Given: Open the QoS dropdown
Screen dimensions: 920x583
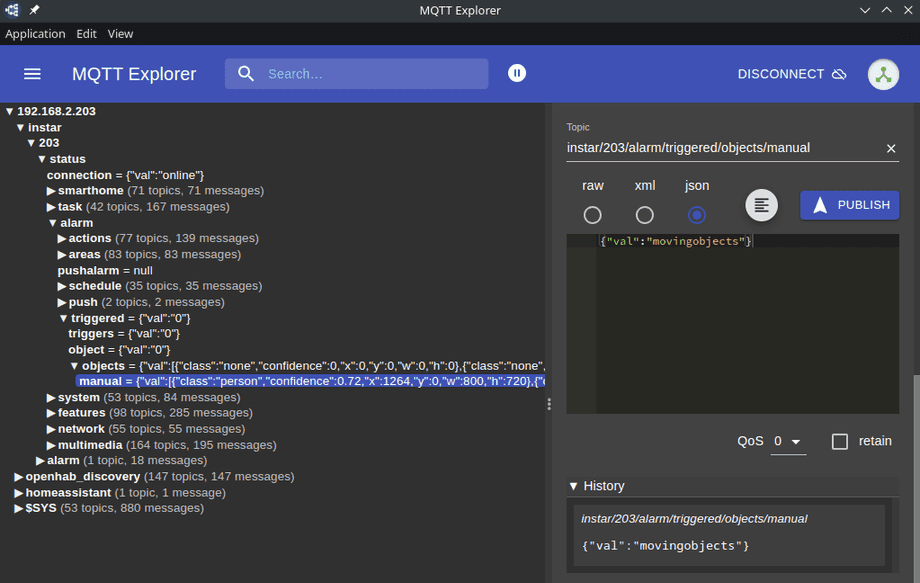Looking at the screenshot, I should tap(788, 440).
